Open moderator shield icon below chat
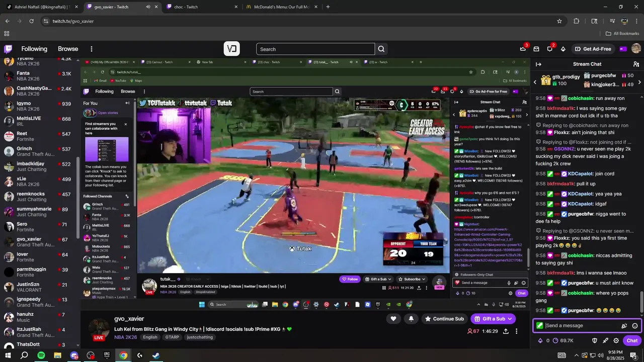The width and height of the screenshot is (644, 362). tap(595, 340)
